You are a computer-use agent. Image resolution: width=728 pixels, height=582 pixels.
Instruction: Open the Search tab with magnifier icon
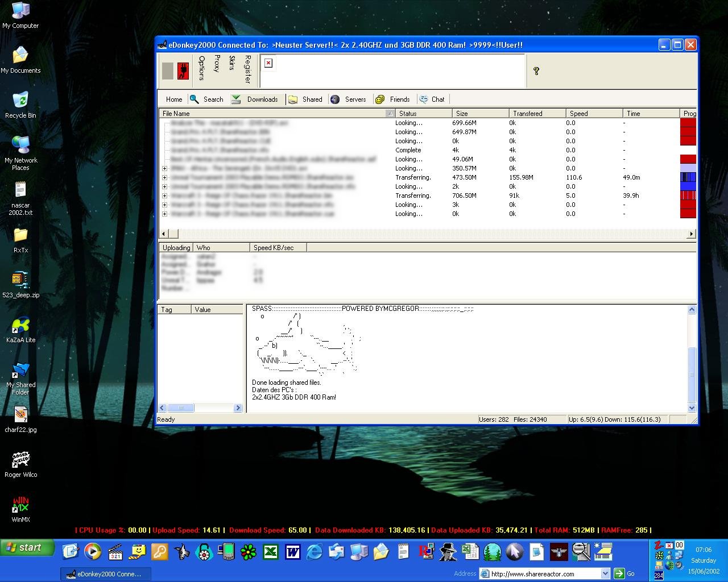pos(206,99)
